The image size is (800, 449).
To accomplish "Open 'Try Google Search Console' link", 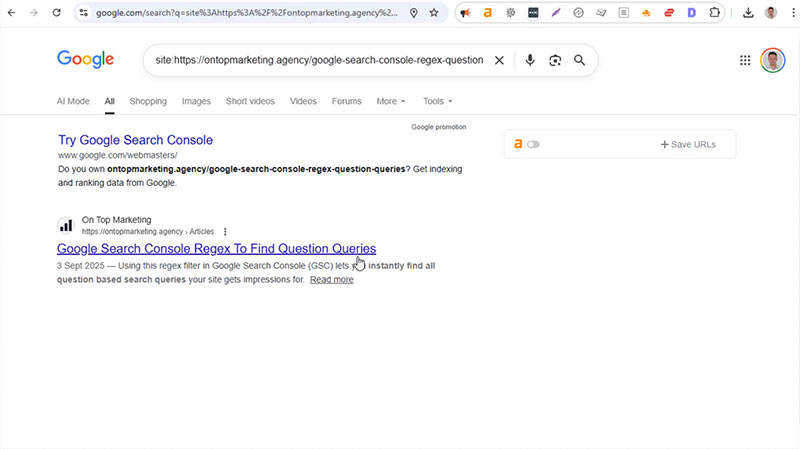I will coord(135,140).
